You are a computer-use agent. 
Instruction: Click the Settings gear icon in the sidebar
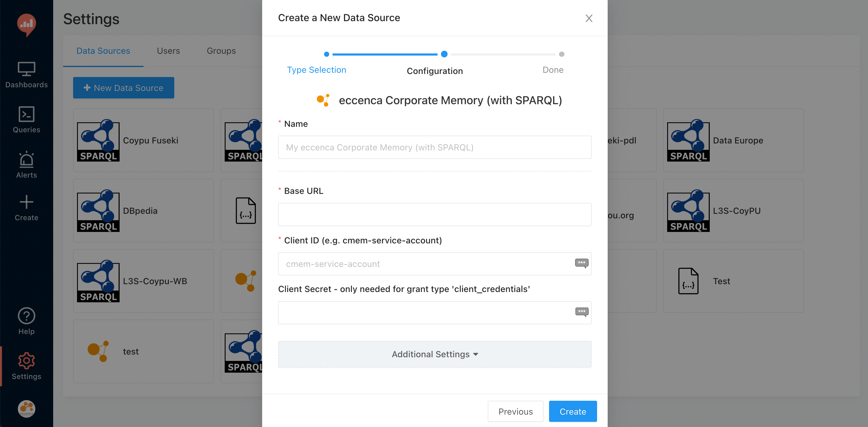[26, 360]
